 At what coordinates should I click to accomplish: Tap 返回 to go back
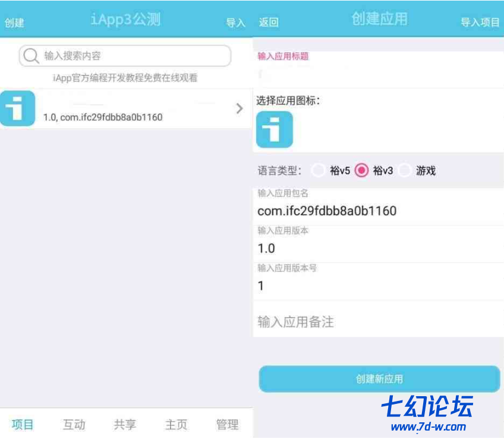click(269, 23)
